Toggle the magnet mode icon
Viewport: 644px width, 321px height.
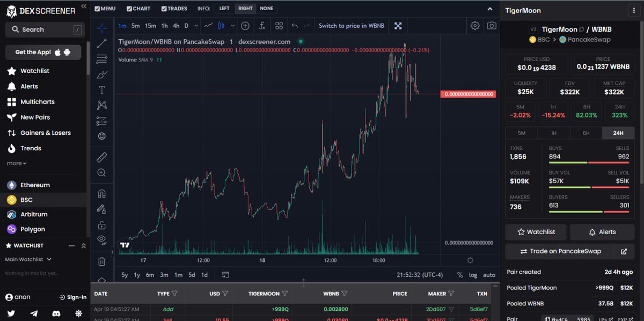[x=102, y=194]
